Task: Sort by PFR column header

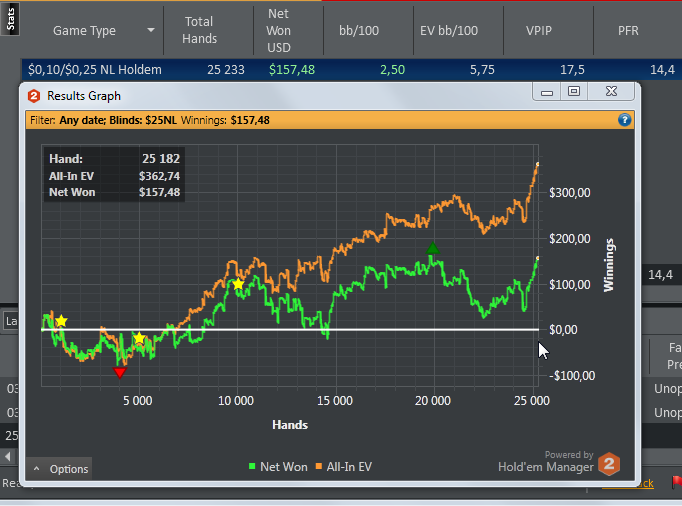Action: tap(628, 30)
